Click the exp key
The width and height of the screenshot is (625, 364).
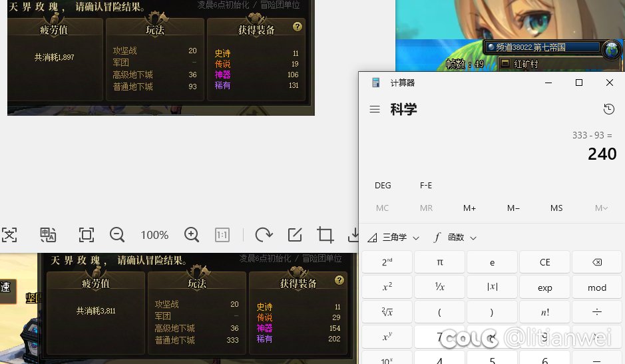pos(545,287)
